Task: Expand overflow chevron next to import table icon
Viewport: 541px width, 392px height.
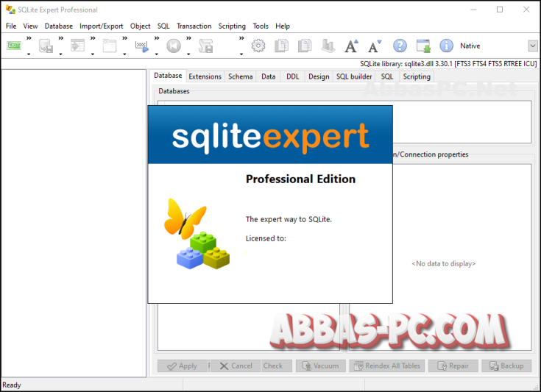Action: point(93,38)
